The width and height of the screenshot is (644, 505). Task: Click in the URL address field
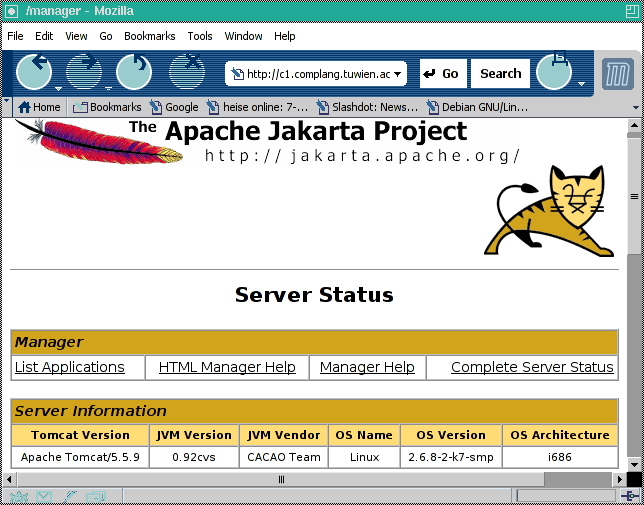coord(318,74)
